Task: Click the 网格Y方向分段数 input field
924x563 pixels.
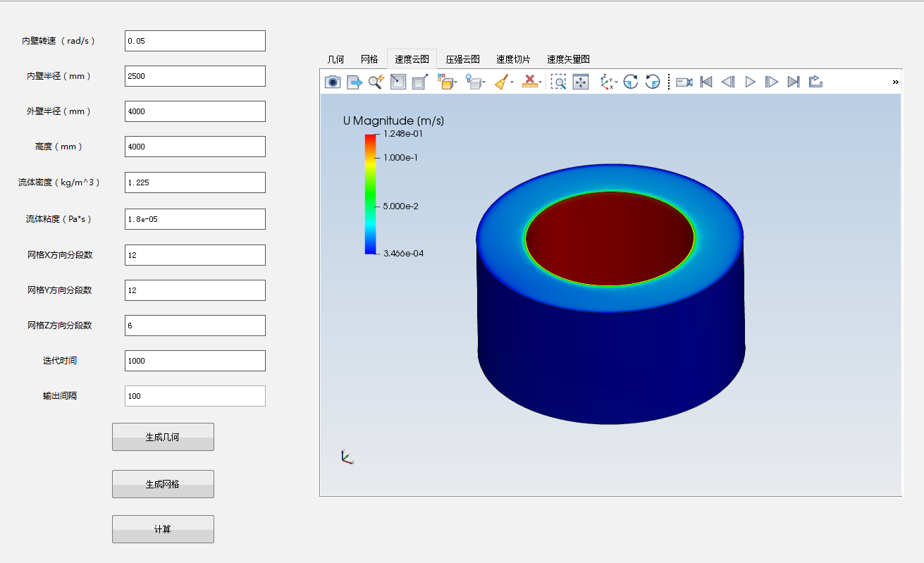Action: click(195, 290)
